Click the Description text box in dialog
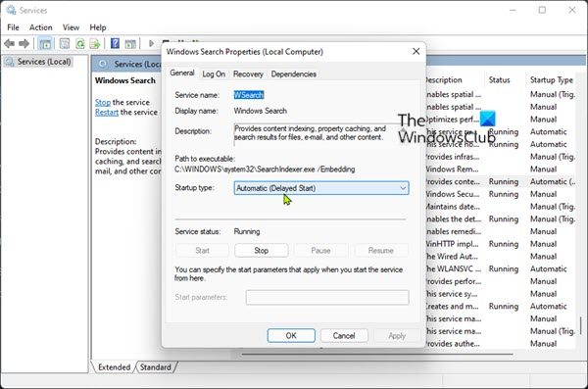This screenshot has height=389, width=588. click(318, 133)
